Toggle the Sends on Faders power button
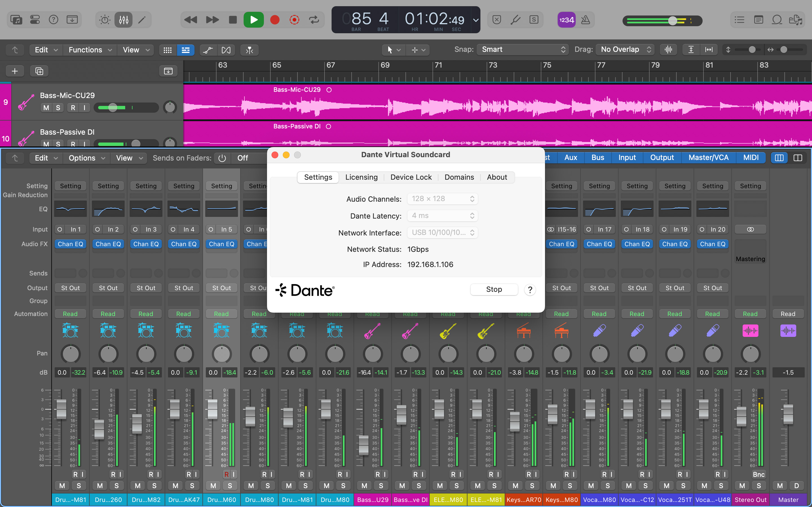The height and width of the screenshot is (507, 812). pos(222,158)
